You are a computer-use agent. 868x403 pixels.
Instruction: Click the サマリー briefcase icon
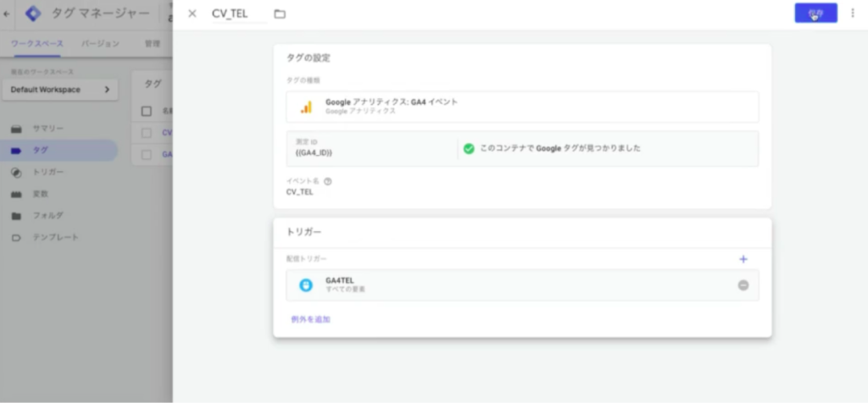point(17,129)
